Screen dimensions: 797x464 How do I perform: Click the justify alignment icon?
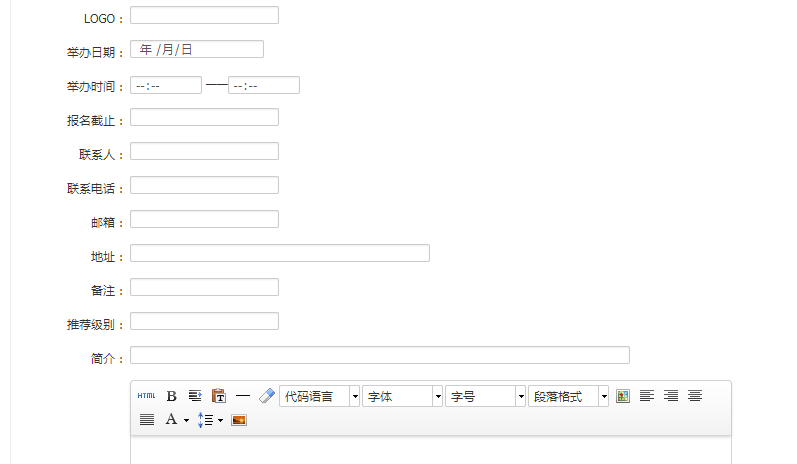(147, 420)
